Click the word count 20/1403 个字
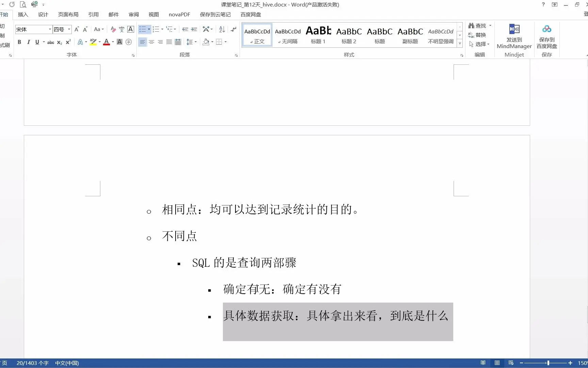Screen dimensions: 588x368 click(x=32, y=363)
